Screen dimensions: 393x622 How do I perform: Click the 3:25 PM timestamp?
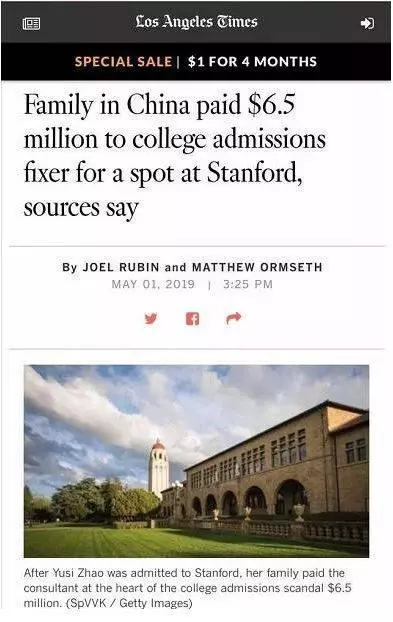coord(248,284)
